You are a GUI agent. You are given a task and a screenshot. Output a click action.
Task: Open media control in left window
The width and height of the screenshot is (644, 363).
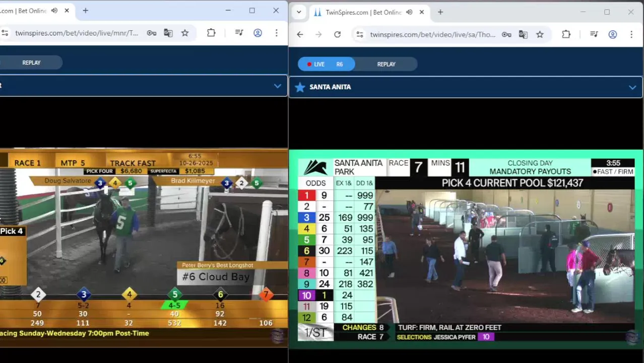pos(239,33)
